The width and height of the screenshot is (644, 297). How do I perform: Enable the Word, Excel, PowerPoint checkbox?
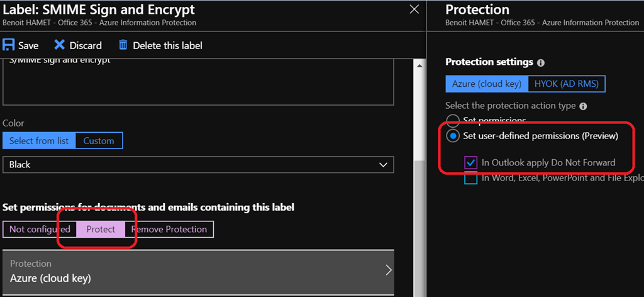(470, 178)
